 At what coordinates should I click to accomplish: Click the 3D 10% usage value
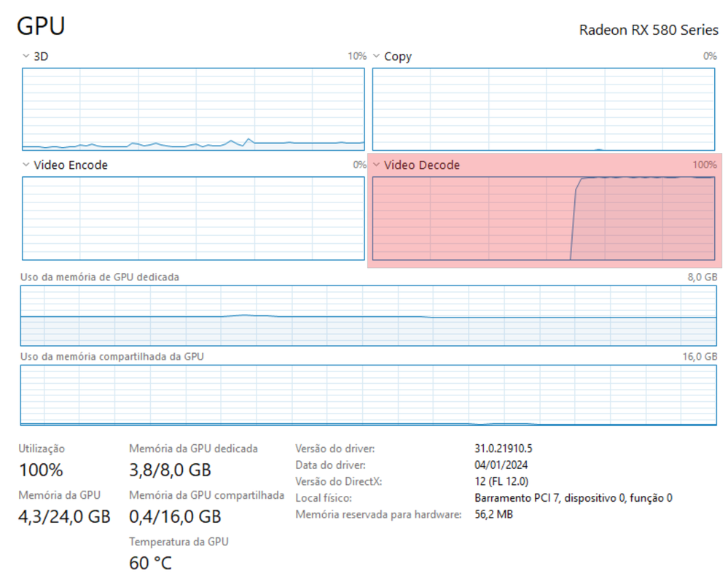tap(357, 56)
